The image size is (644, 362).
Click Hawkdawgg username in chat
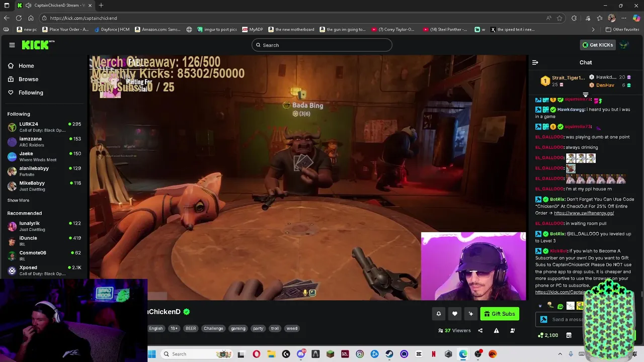coord(571,110)
